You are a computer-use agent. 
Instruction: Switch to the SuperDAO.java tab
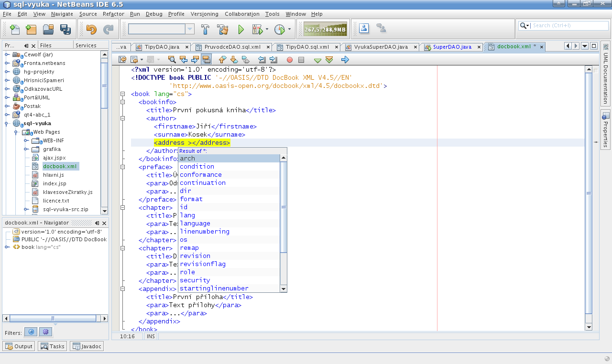[x=452, y=47]
